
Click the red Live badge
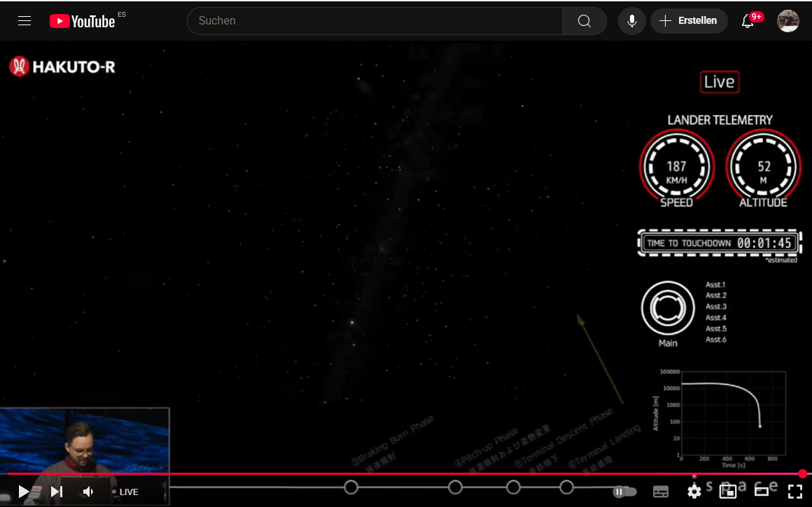pos(720,82)
